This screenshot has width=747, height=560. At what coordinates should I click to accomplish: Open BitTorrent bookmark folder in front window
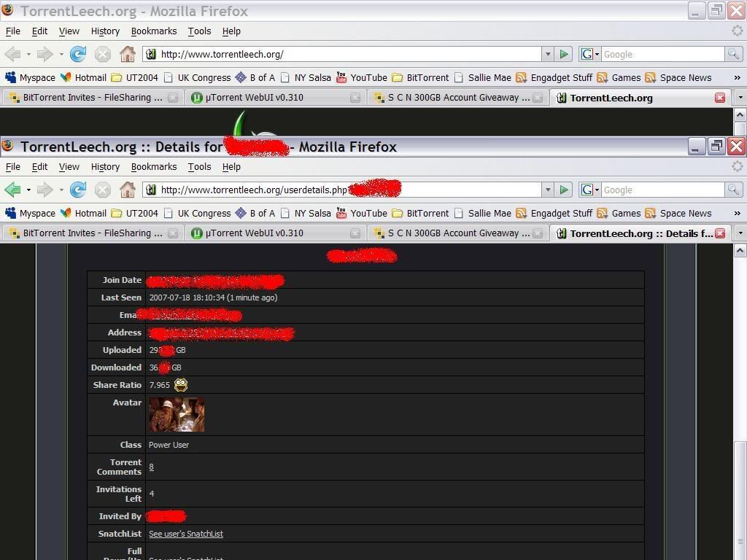tap(420, 214)
